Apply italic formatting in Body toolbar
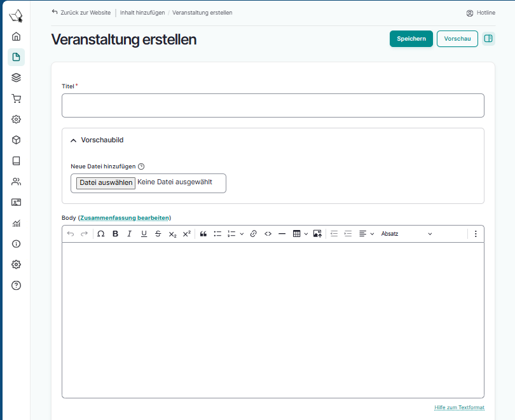 point(129,234)
